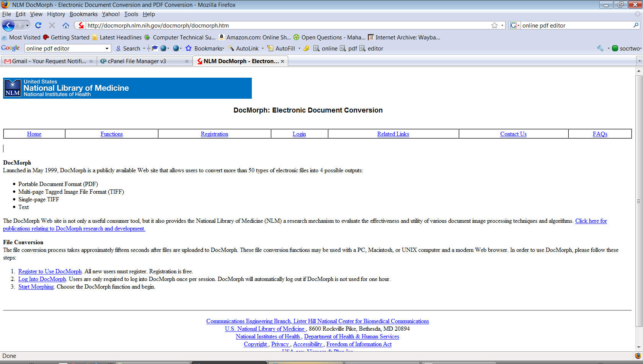The height and width of the screenshot is (364, 643).
Task: Open the list all tabs dropdown
Action: point(639,61)
